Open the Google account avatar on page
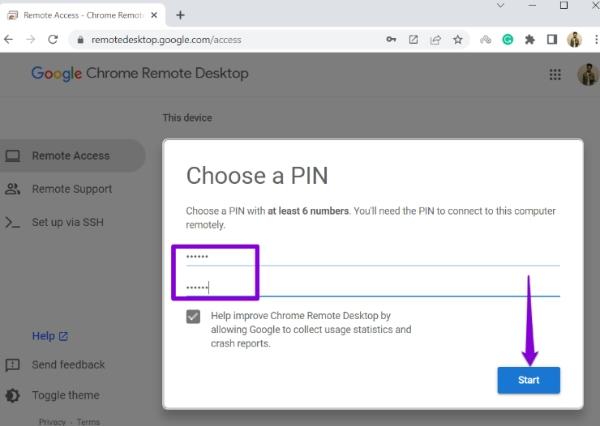Viewport: 600px width, 426px height. (588, 74)
